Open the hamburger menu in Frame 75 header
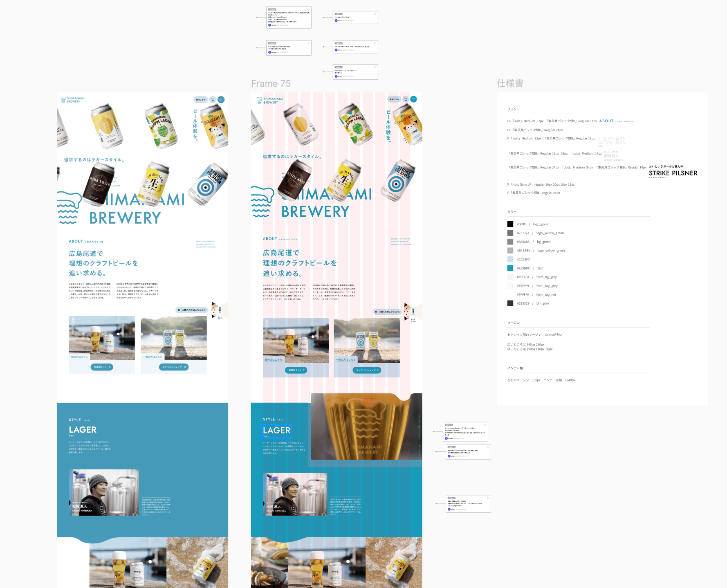Screen dimensions: 727x588 [413, 99]
